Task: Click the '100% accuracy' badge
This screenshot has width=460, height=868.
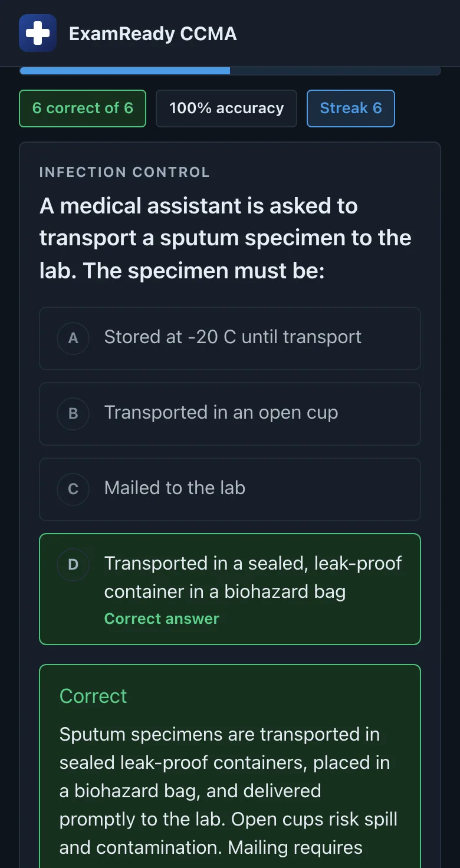Action: [x=226, y=108]
